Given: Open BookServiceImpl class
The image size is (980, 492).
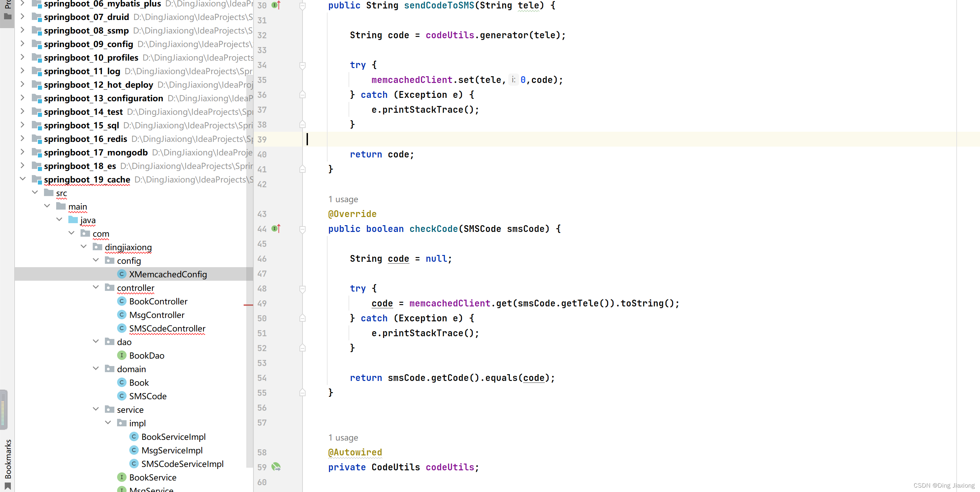Looking at the screenshot, I should tap(173, 437).
